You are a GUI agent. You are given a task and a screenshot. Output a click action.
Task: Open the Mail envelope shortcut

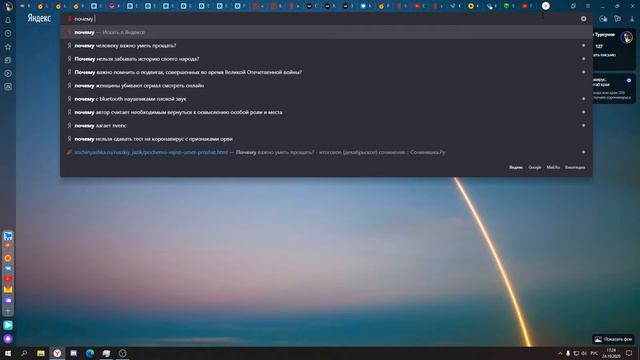tap(8, 290)
